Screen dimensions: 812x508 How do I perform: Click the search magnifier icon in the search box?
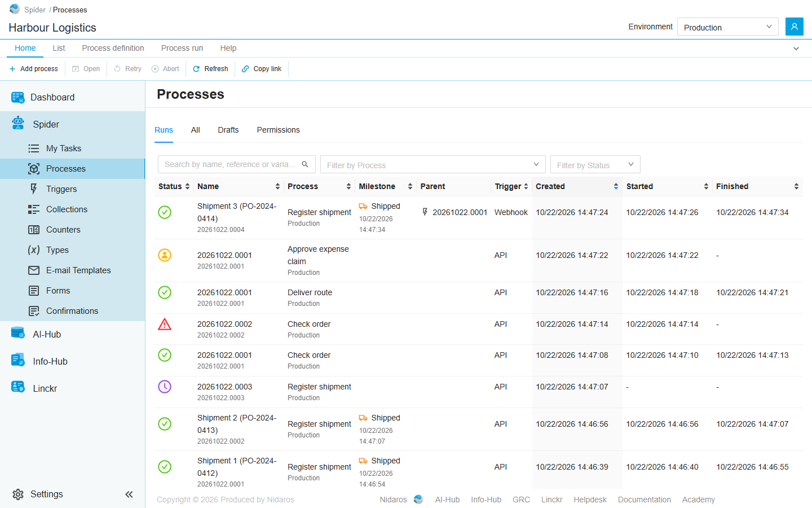click(305, 164)
